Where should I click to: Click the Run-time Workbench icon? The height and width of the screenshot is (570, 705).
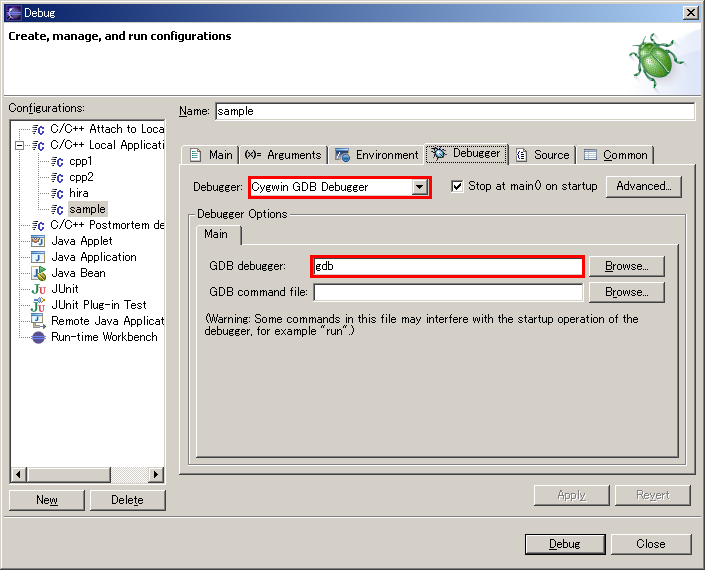(39, 337)
